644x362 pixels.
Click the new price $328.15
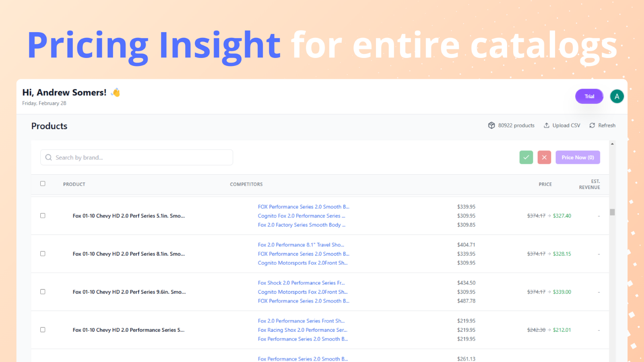tap(562, 254)
